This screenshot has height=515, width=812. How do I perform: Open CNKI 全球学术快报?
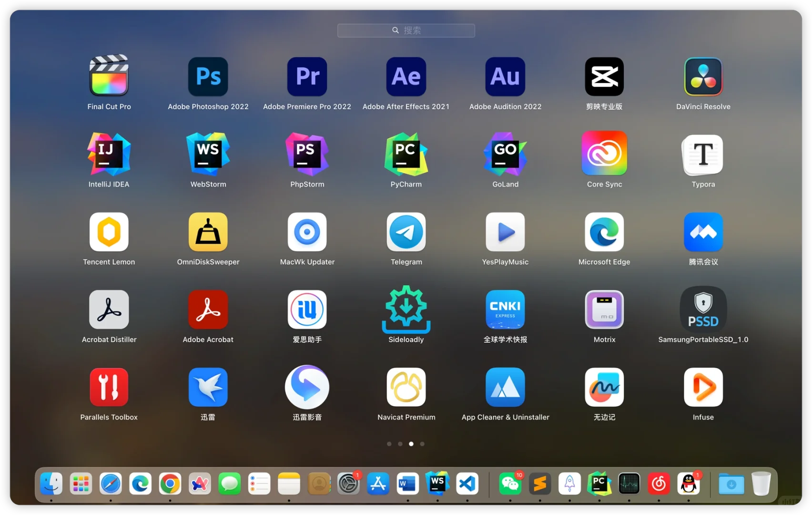[506, 309]
